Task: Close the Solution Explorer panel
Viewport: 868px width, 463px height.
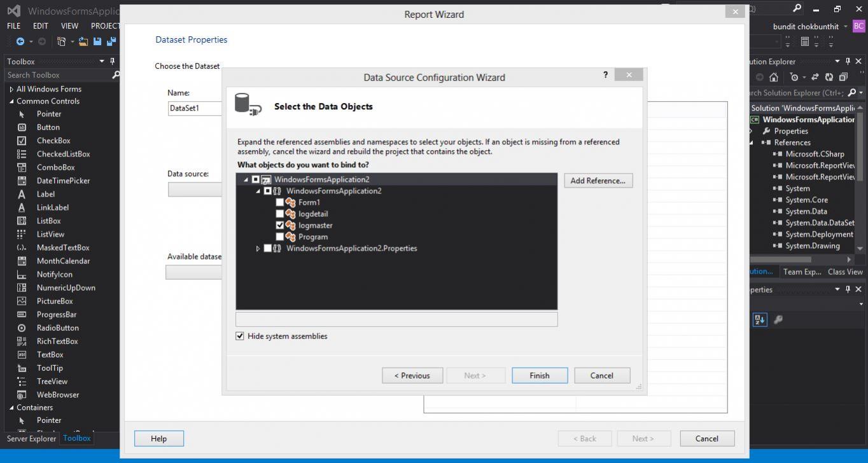Action: point(858,61)
